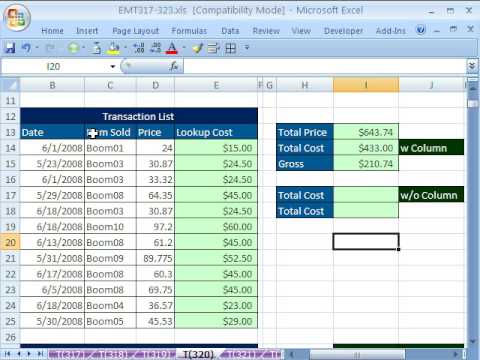The height and width of the screenshot is (360, 480).
Task: Open Excel Help question mark
Action: click(421, 30)
